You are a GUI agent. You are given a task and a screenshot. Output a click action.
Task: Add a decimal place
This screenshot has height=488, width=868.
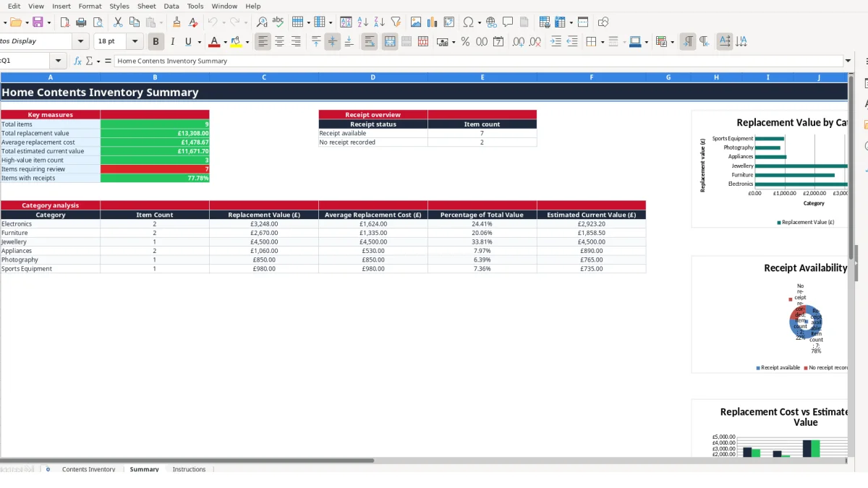[x=519, y=42]
